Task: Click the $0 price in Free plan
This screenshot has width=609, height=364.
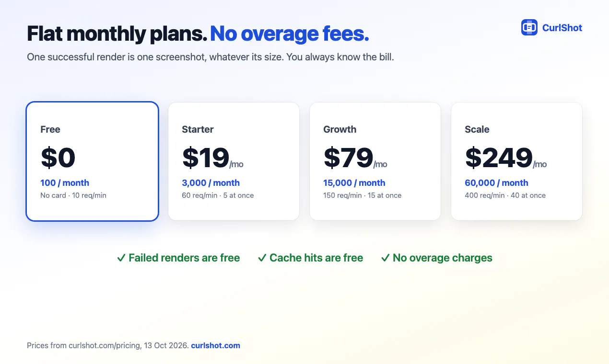Action: pyautogui.click(x=58, y=158)
